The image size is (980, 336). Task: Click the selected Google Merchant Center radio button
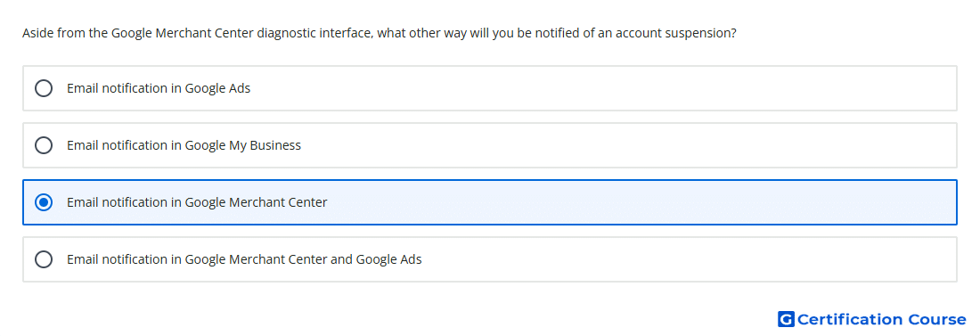pos(44,202)
